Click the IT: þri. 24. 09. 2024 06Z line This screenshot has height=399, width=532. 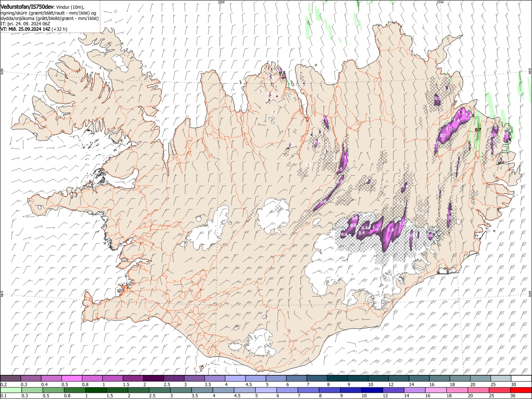25,24
